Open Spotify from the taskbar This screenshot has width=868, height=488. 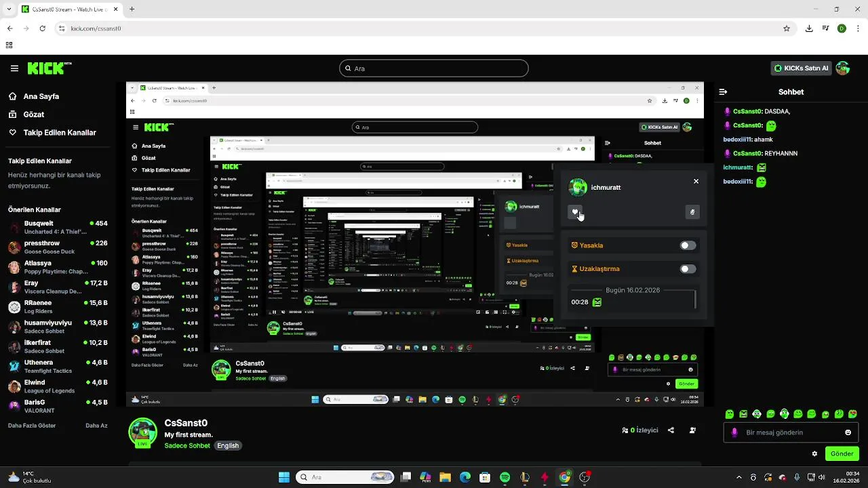[505, 477]
